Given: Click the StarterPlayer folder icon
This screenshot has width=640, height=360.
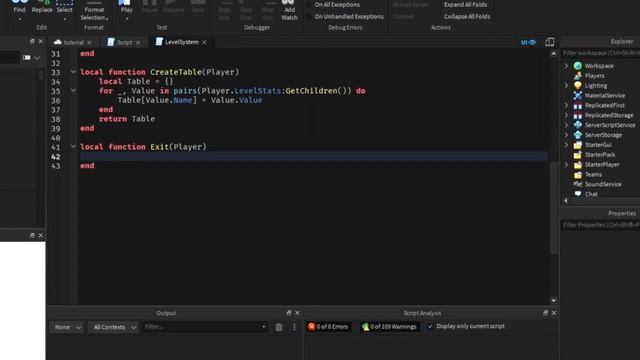Looking at the screenshot, I should 578,164.
